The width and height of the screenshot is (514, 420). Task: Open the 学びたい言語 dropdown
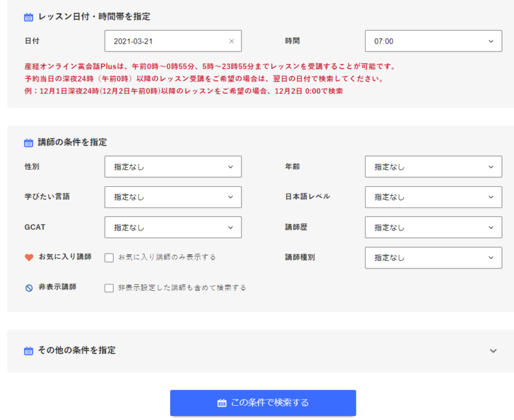coord(173,197)
